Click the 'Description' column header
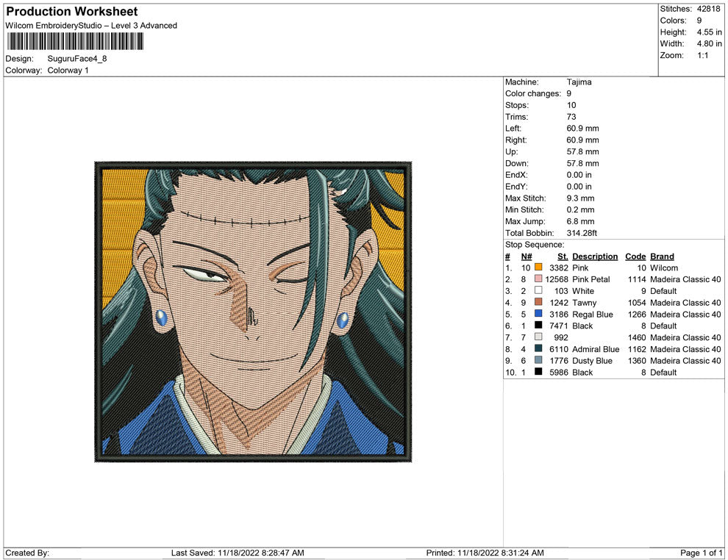The image size is (728, 560). click(595, 256)
